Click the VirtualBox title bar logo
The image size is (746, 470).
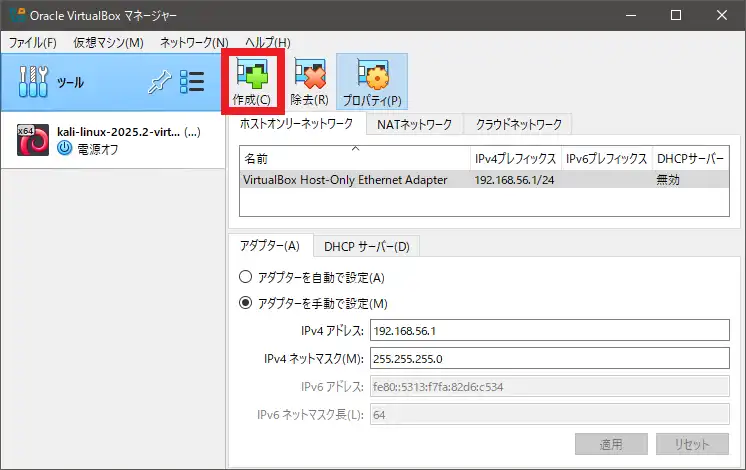(17, 15)
